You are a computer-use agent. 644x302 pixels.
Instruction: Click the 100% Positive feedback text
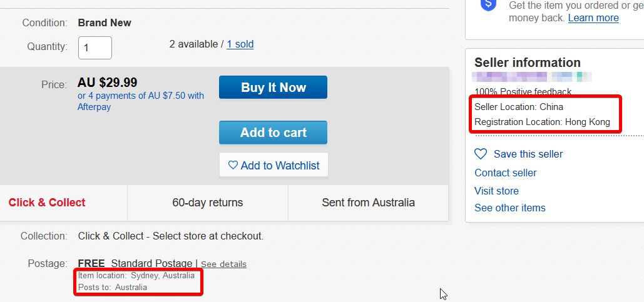click(x=523, y=92)
